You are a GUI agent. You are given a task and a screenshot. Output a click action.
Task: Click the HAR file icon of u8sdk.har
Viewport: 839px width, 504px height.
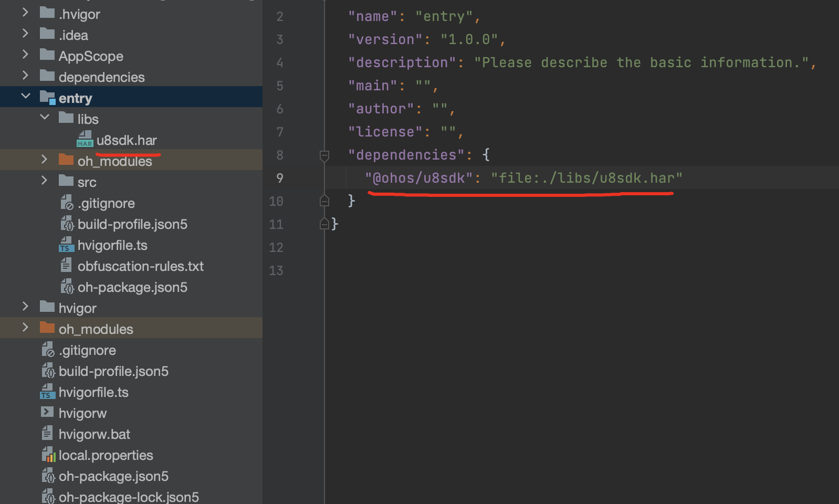point(85,139)
